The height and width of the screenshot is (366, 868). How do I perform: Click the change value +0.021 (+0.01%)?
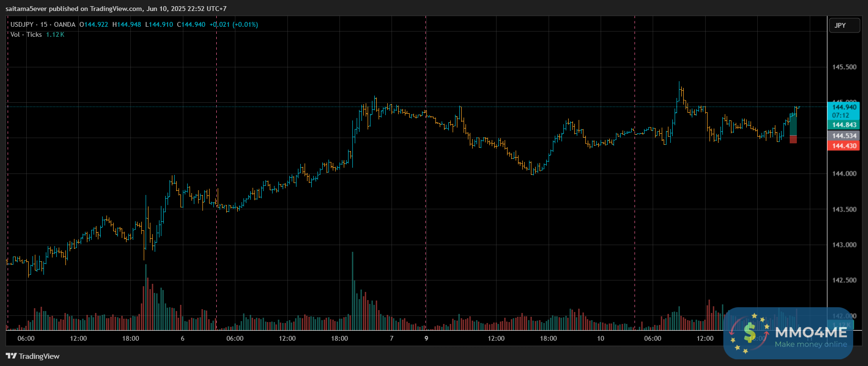click(x=234, y=24)
